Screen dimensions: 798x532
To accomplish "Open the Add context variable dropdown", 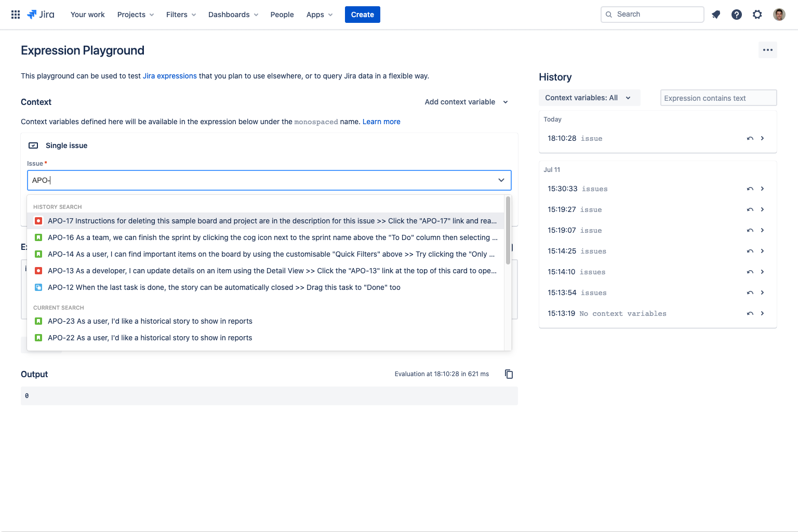I will tap(466, 102).
